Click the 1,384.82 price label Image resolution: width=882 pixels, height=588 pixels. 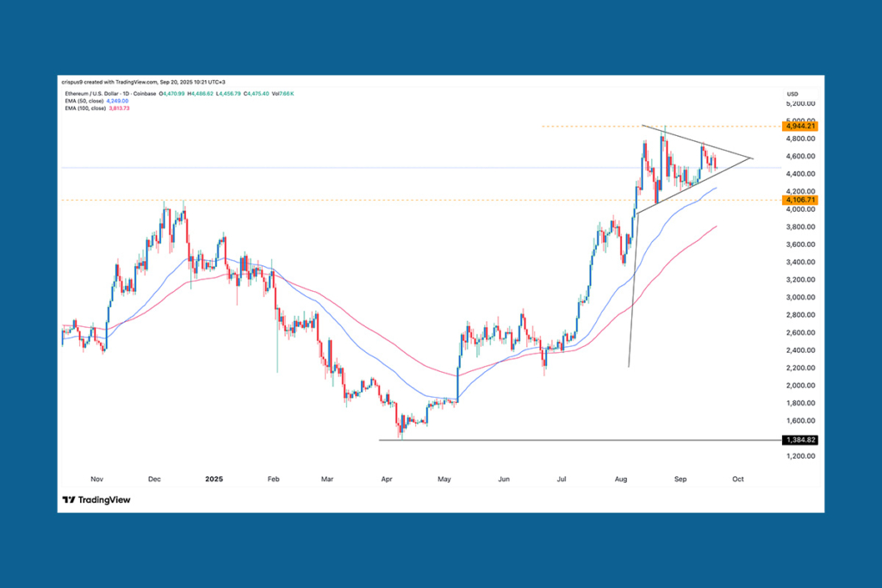point(799,440)
